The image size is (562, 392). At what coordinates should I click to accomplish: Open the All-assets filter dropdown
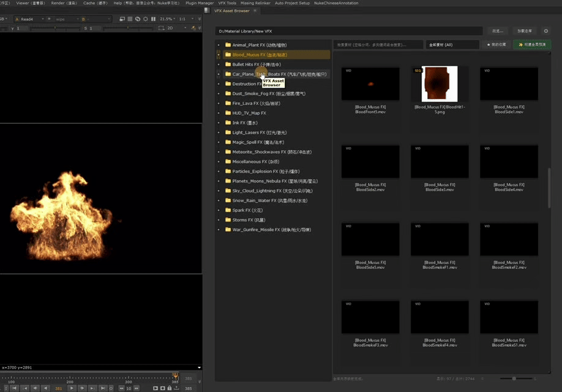pyautogui.click(x=452, y=45)
